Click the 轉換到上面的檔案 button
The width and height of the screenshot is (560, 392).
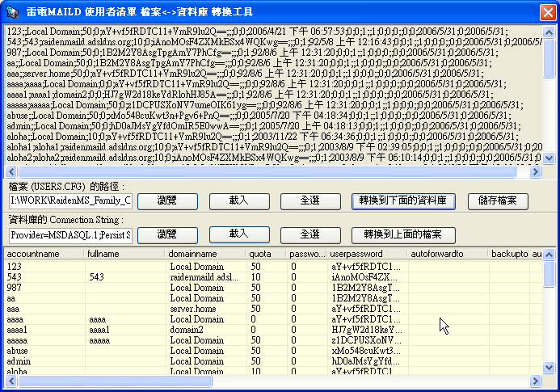tap(402, 234)
